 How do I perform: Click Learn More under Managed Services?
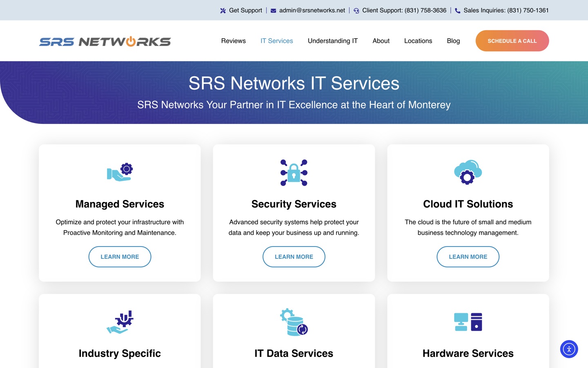click(120, 257)
